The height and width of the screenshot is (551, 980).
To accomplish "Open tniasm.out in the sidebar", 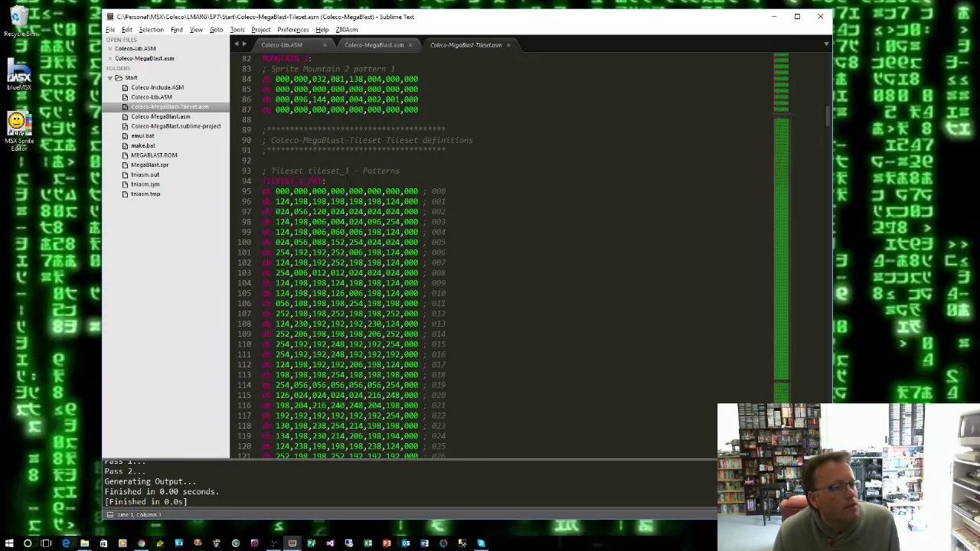I will pyautogui.click(x=145, y=174).
